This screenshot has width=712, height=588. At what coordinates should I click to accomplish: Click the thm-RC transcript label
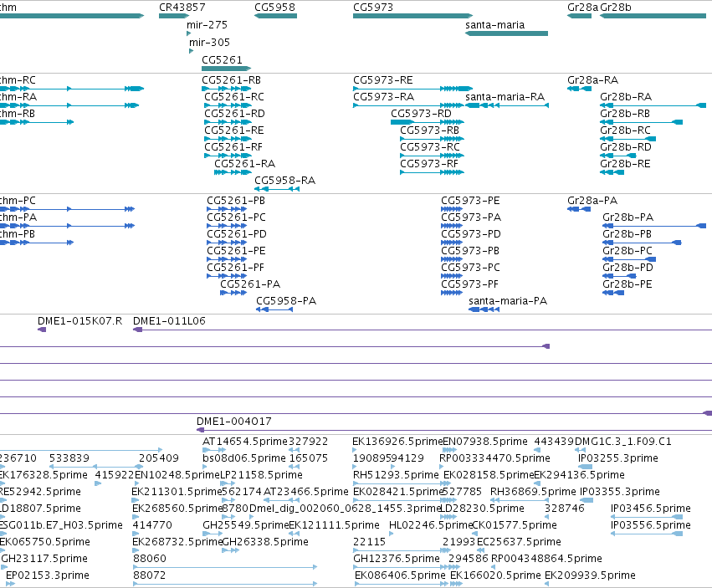(x=18, y=80)
